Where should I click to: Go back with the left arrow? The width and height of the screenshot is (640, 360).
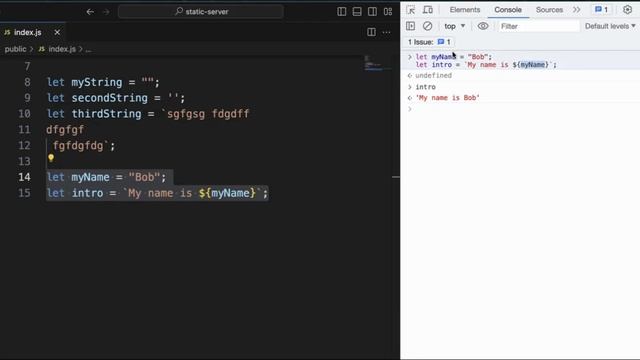point(90,12)
